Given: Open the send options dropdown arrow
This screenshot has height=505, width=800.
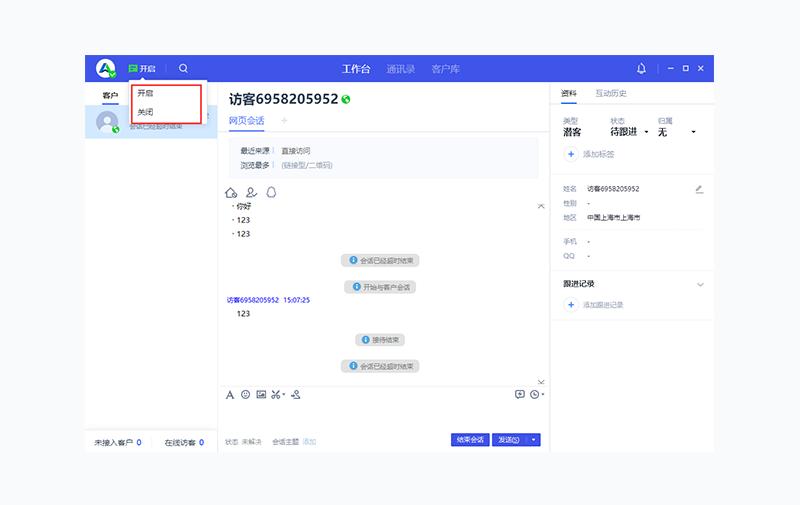Looking at the screenshot, I should tap(534, 440).
